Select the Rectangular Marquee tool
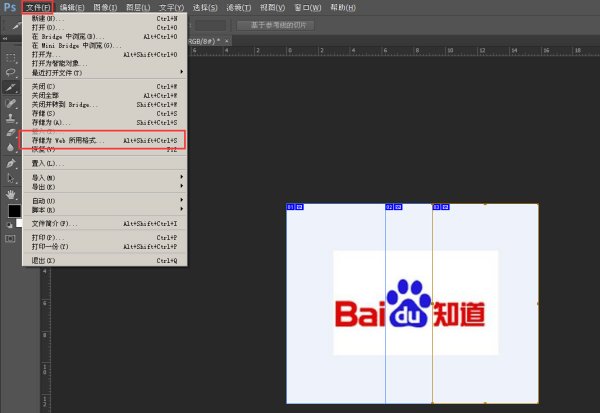 click(x=11, y=58)
